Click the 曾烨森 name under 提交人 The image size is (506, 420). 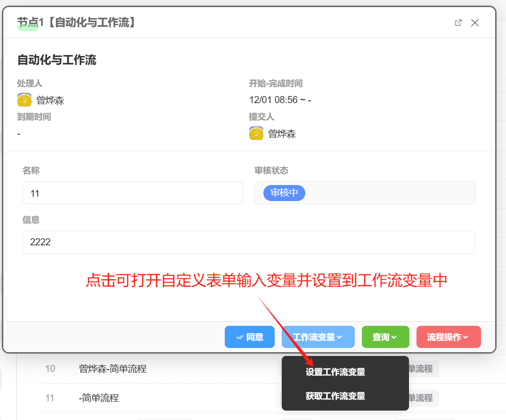click(x=282, y=134)
